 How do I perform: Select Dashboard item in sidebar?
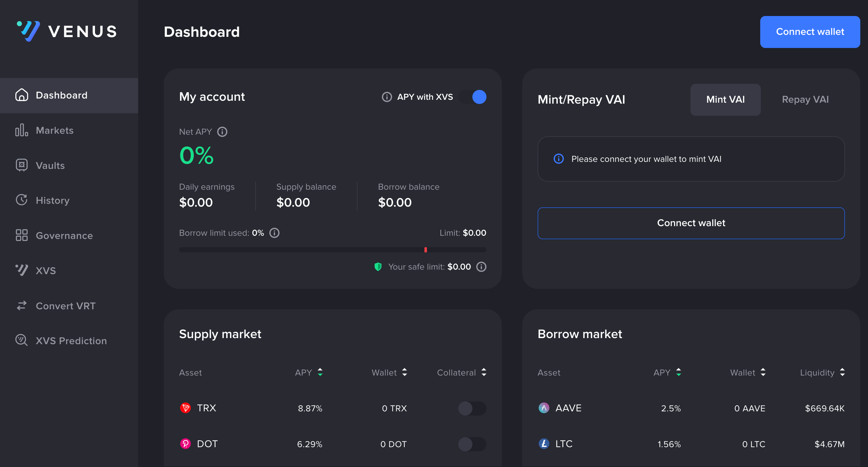click(x=69, y=95)
